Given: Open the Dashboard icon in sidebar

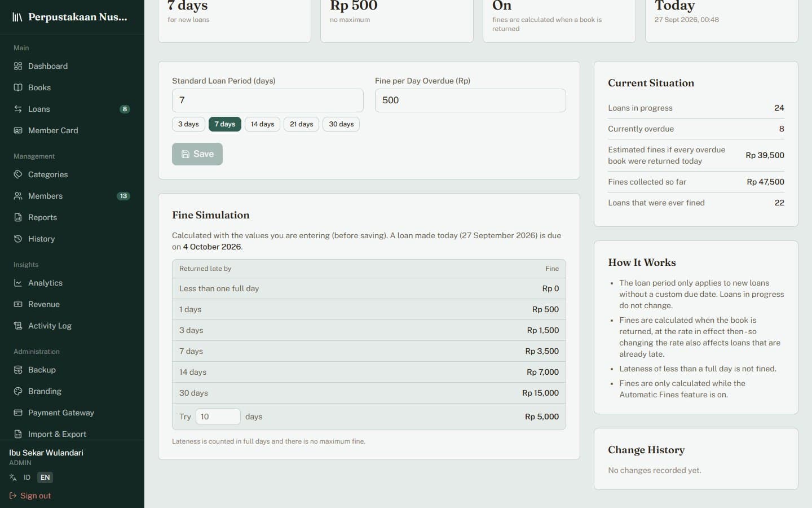Looking at the screenshot, I should [18, 66].
